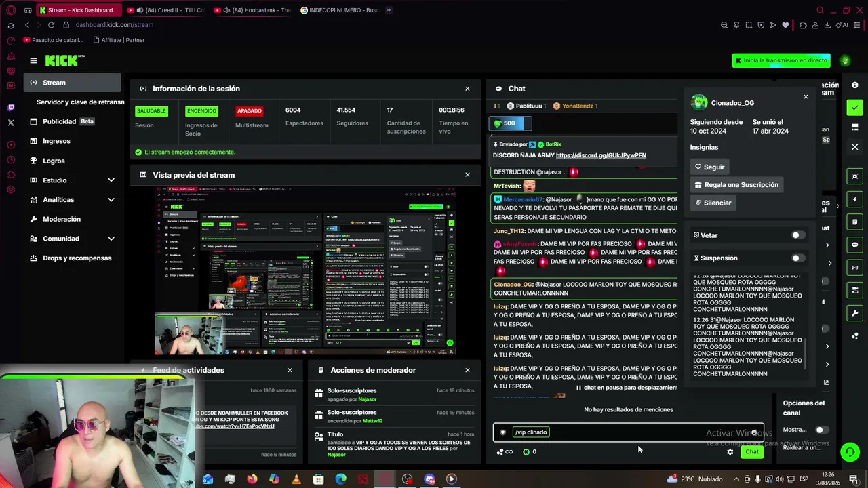Open Servidor y clave de retransmisión
Viewport: 868px width, 488px height.
click(80, 102)
